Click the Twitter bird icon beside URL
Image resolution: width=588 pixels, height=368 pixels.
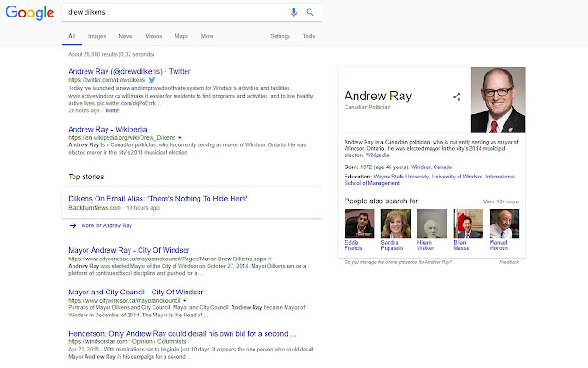(x=152, y=80)
